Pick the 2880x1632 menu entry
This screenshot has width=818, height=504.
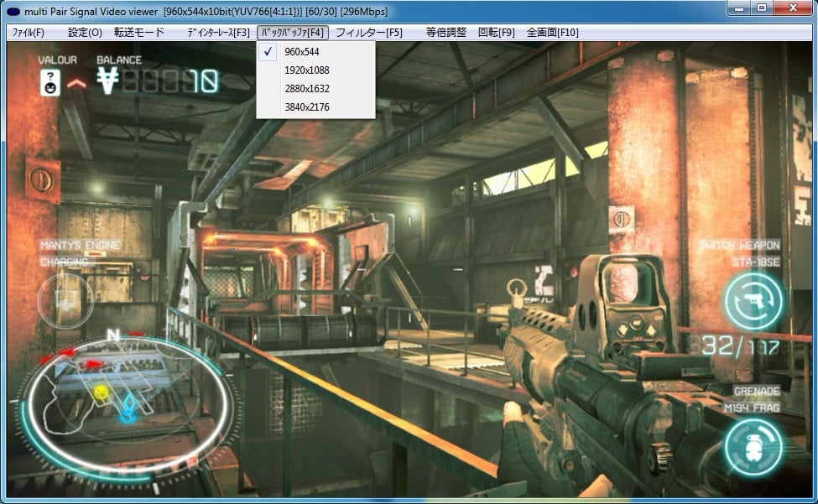pyautogui.click(x=307, y=89)
